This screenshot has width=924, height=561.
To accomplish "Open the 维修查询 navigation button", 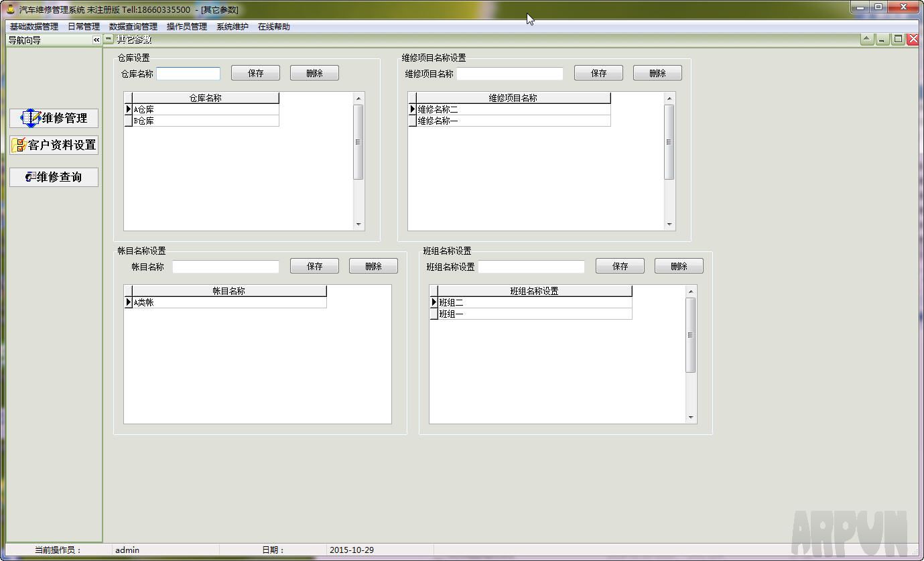I will point(54,177).
